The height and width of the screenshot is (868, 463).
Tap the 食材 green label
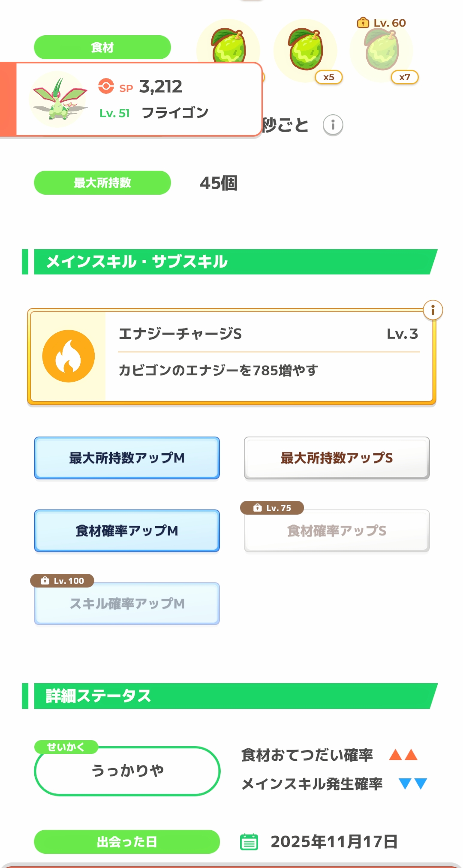pyautogui.click(x=102, y=47)
